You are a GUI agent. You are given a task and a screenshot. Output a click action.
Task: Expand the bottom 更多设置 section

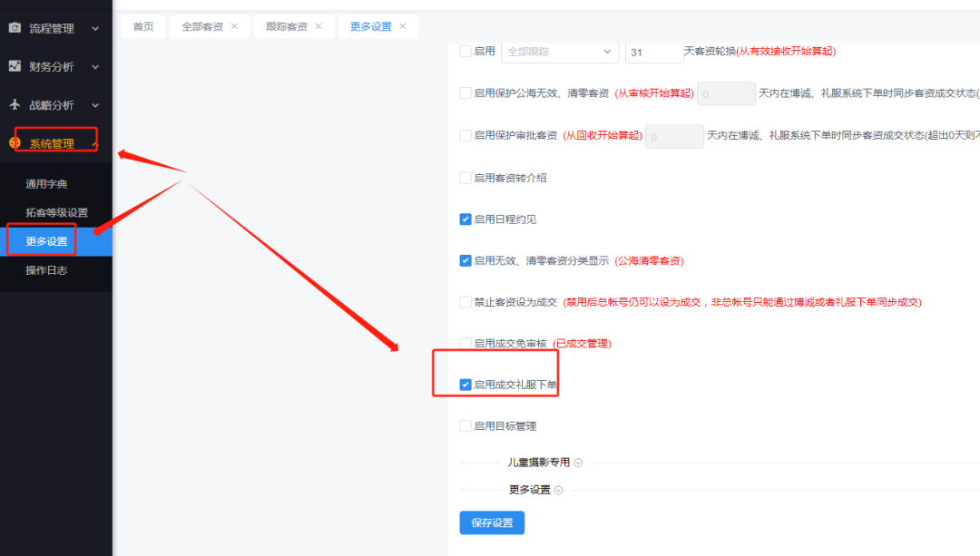pyautogui.click(x=561, y=489)
